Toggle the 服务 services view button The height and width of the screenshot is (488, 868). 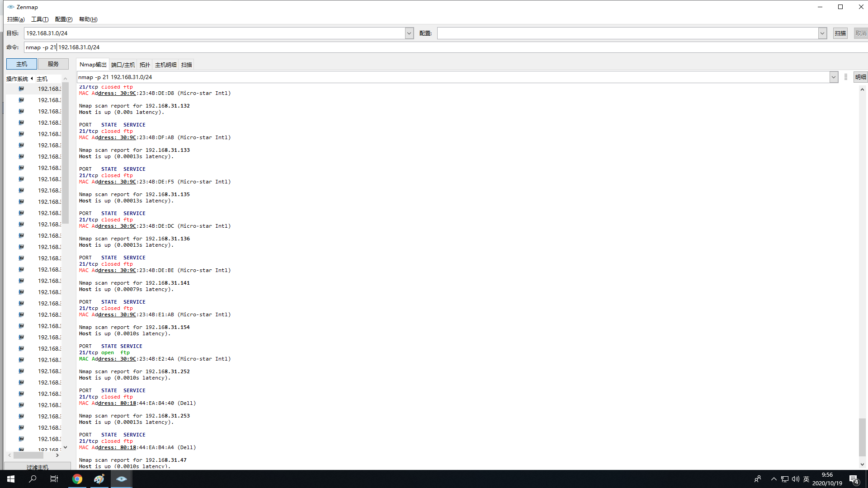[x=53, y=64]
